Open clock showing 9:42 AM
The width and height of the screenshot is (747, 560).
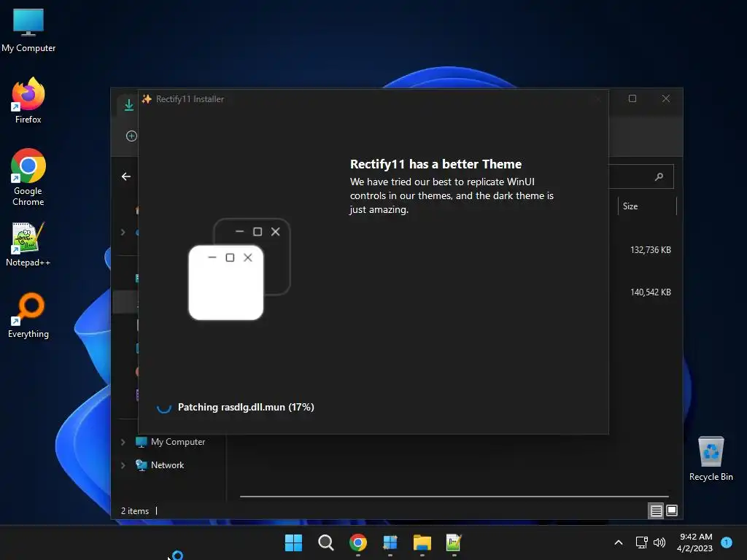pos(695,542)
